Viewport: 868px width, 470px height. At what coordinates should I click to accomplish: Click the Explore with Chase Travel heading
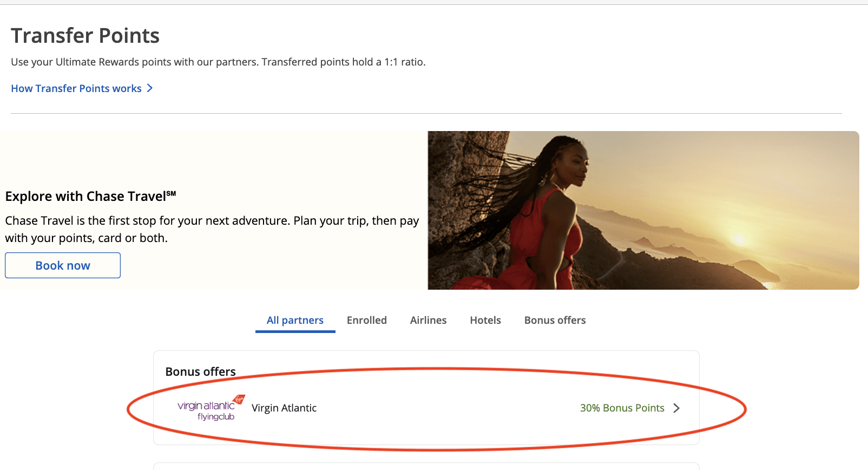click(91, 196)
